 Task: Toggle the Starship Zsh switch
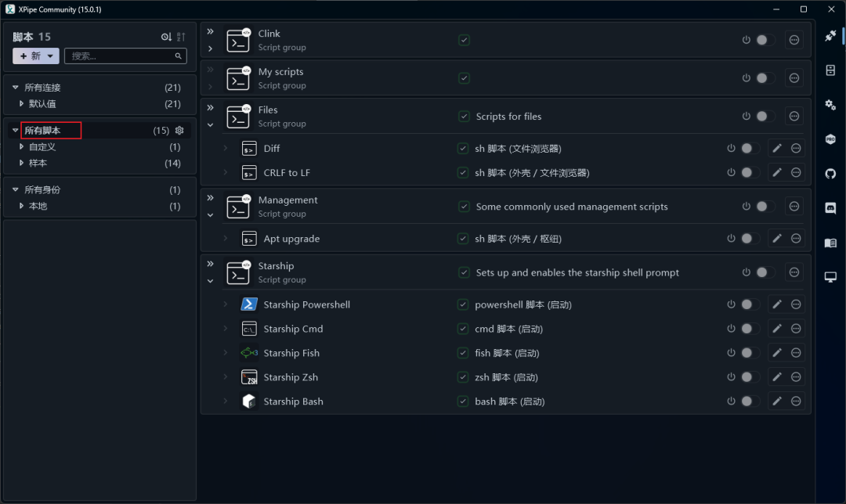(x=750, y=376)
